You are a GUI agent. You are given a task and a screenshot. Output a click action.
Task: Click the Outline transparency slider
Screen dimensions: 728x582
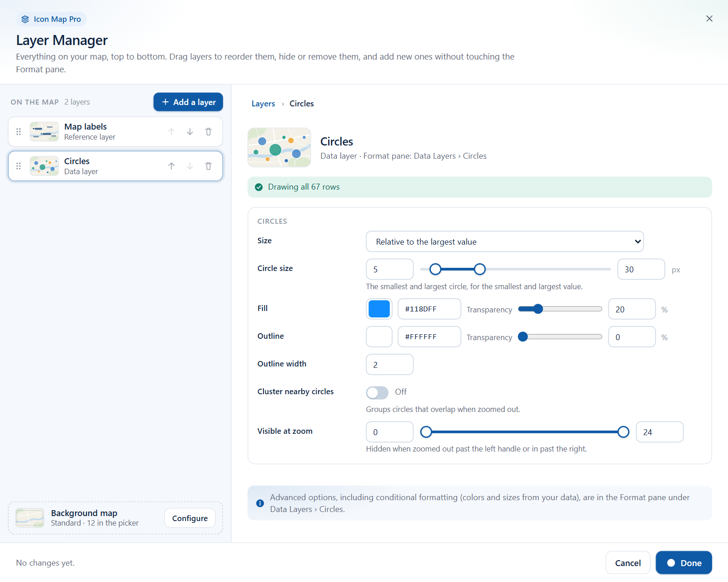(560, 337)
